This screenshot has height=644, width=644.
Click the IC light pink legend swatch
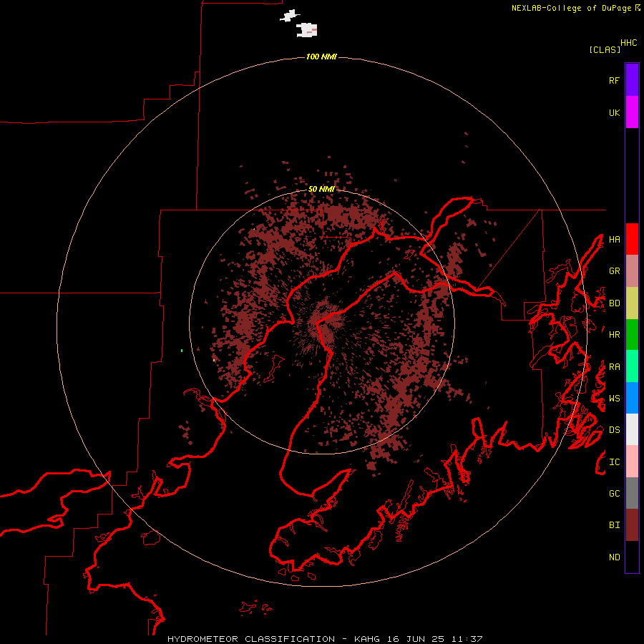click(x=632, y=462)
